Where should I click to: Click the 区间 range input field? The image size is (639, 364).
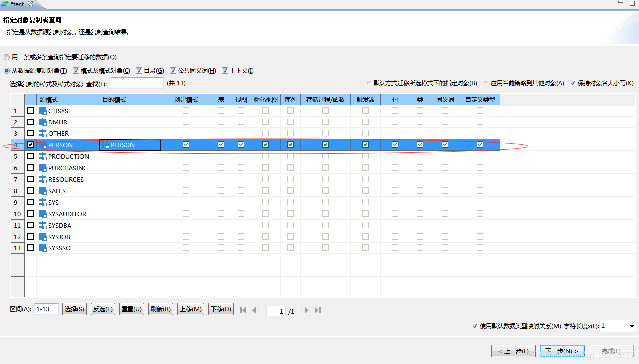46,309
